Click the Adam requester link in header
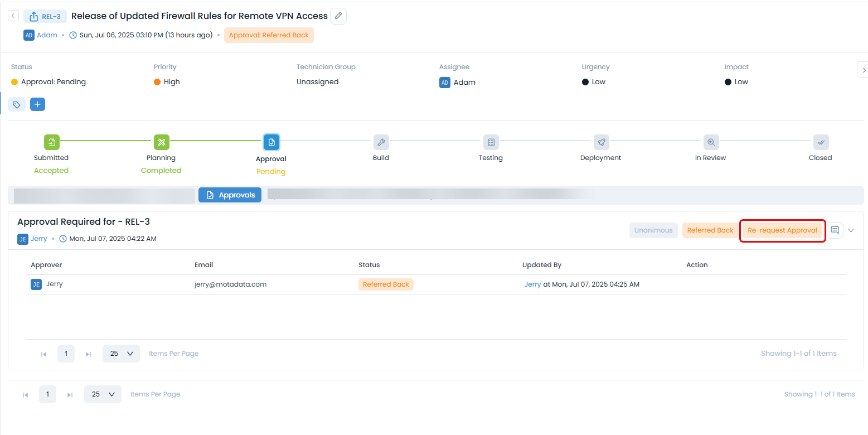The width and height of the screenshot is (868, 435). (47, 35)
